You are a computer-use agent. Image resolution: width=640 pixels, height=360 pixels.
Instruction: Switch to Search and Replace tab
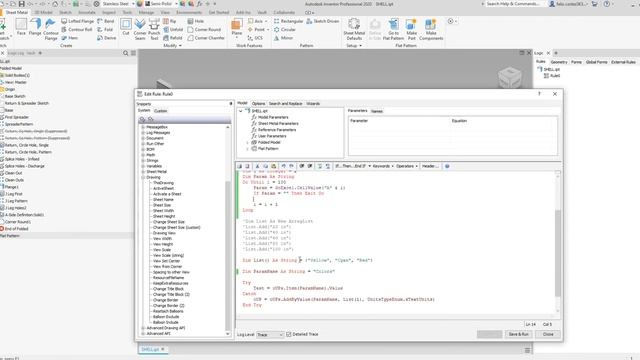coord(285,104)
